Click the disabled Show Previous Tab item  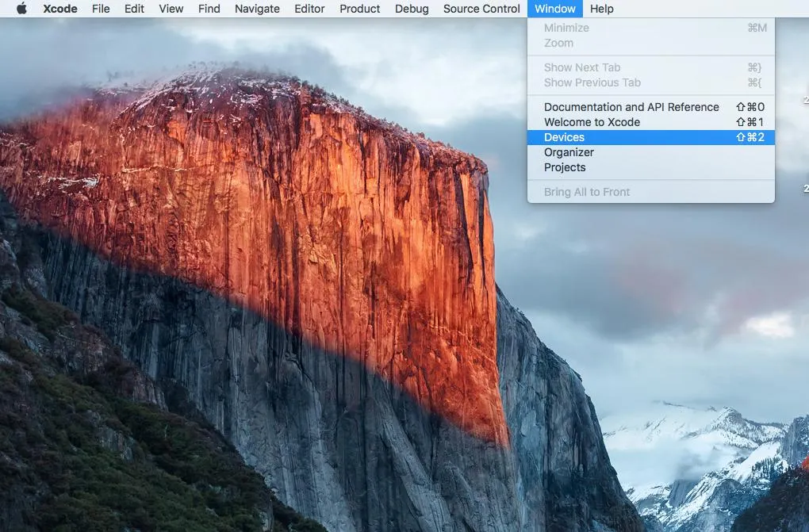point(650,82)
